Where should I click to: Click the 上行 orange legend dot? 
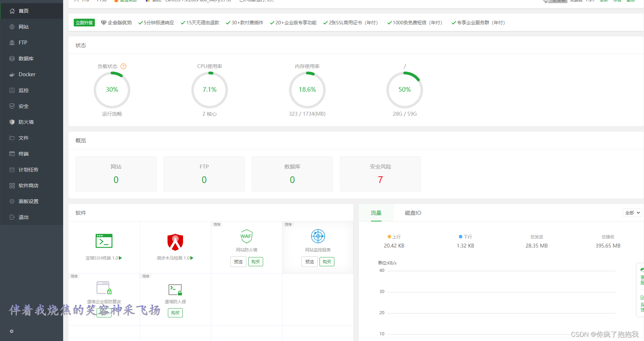click(389, 237)
